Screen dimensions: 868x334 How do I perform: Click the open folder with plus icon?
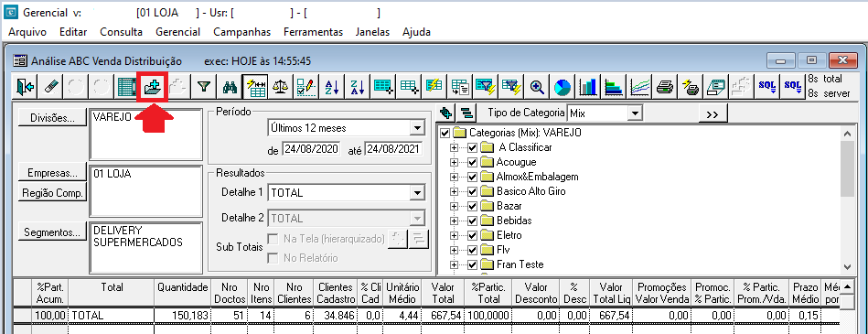pos(152,87)
